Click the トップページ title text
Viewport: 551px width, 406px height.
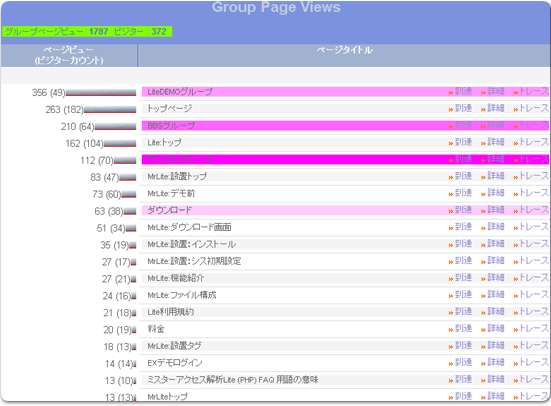pyautogui.click(x=169, y=108)
